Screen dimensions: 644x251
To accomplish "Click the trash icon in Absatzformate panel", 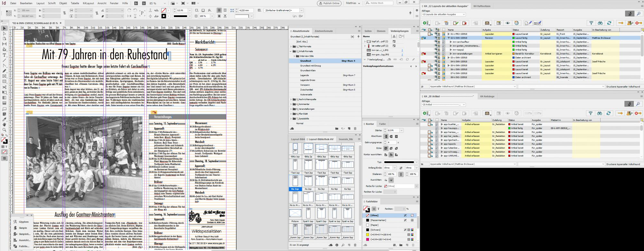I will pyautogui.click(x=355, y=129).
